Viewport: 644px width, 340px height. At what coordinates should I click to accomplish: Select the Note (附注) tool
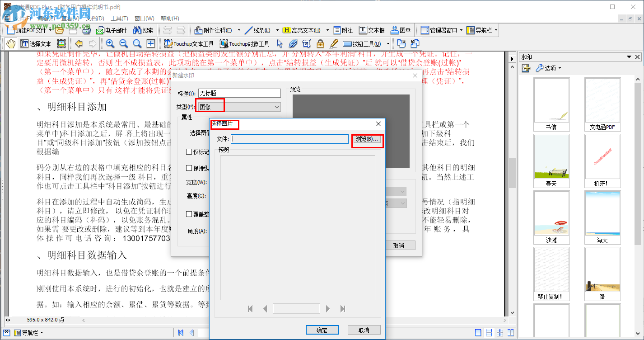coord(344,30)
